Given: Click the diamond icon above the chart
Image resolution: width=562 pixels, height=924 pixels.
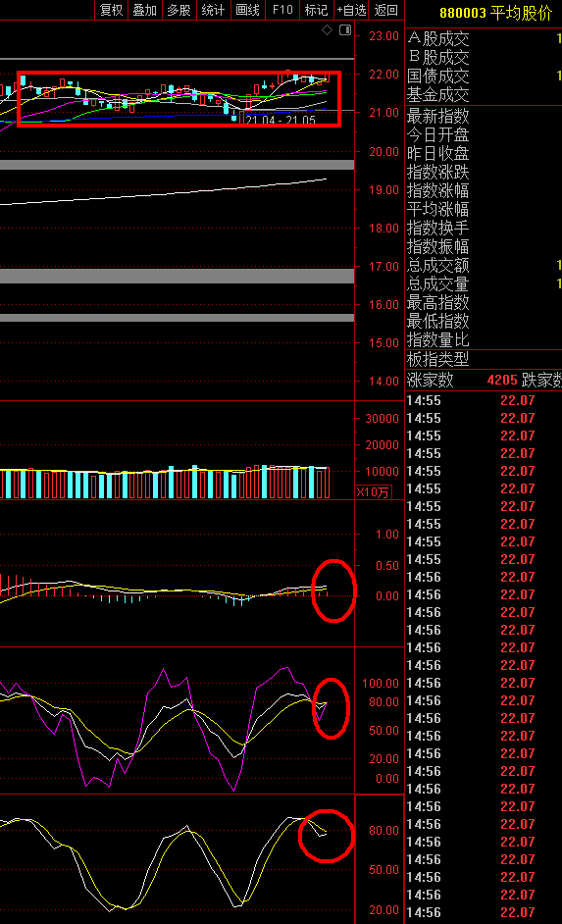Looking at the screenshot, I should (x=327, y=30).
